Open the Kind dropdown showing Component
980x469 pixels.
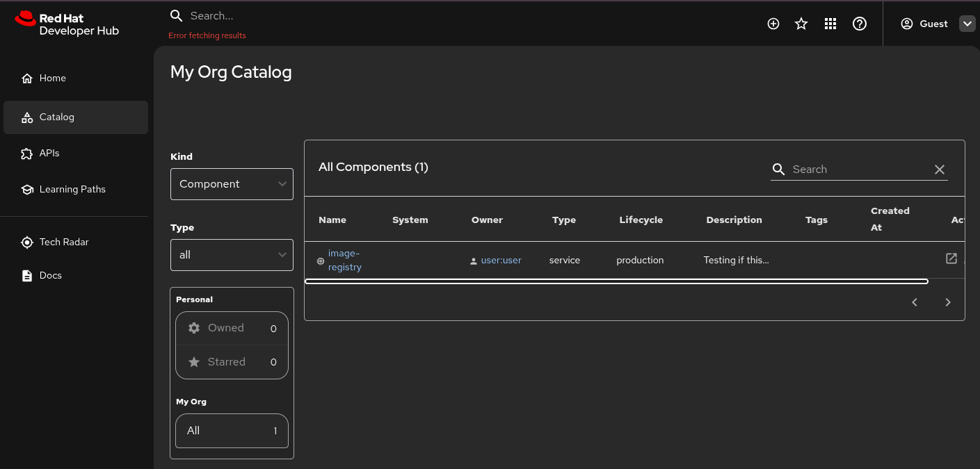[x=232, y=184]
